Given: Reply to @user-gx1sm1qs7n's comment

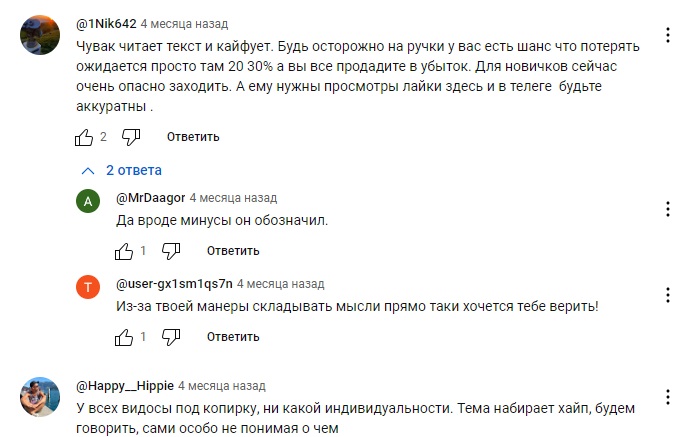Looking at the screenshot, I should [233, 337].
